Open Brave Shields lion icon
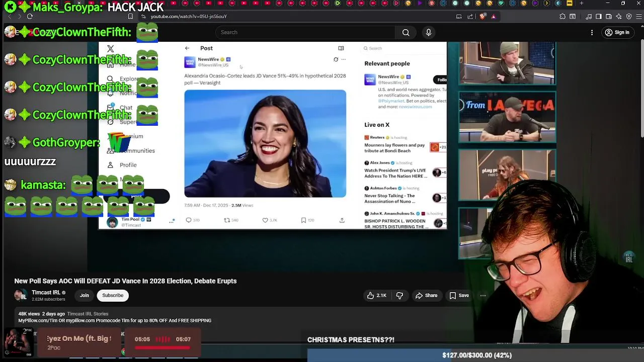Image resolution: width=644 pixels, height=362 pixels. click(x=482, y=17)
